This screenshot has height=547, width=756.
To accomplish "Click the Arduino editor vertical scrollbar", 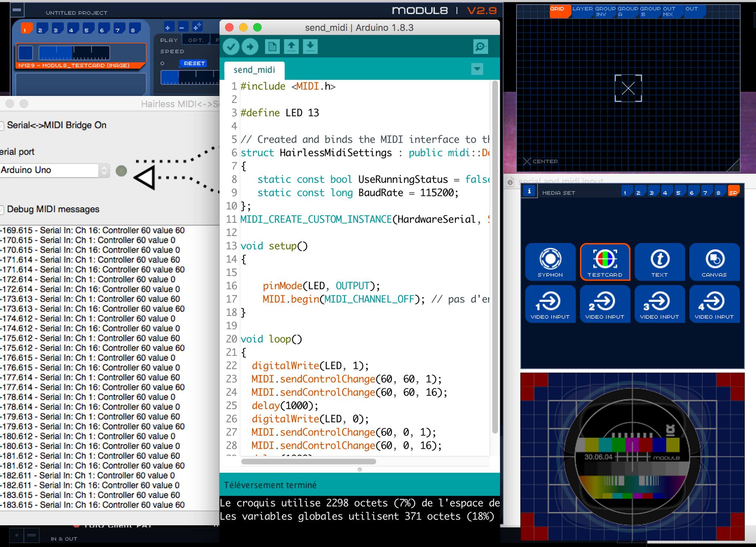I will [495, 257].
